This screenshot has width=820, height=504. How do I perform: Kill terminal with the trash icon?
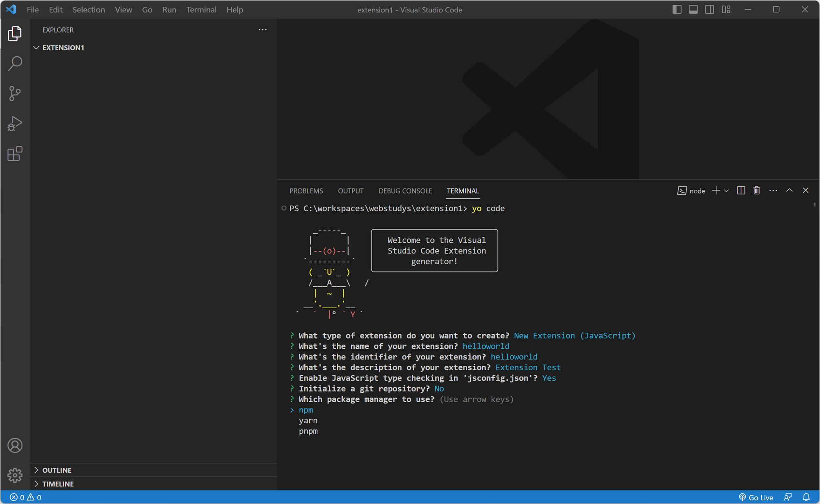[x=756, y=190]
